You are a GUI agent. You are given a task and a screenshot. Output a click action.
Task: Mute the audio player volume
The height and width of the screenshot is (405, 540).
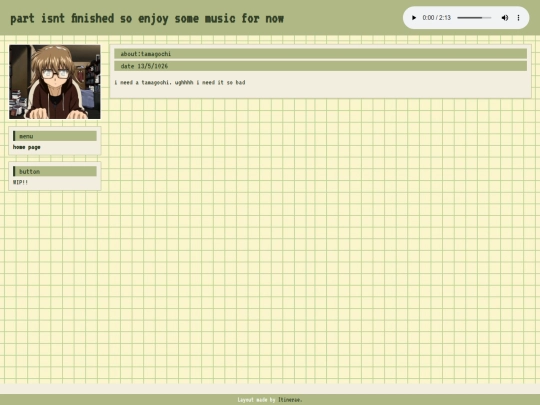coord(505,18)
